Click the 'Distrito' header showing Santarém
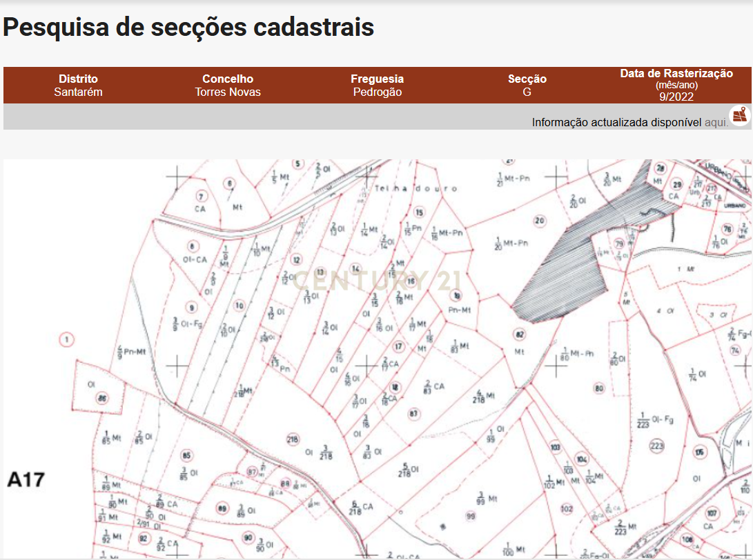Screen dimensions: 753x560 78,86
